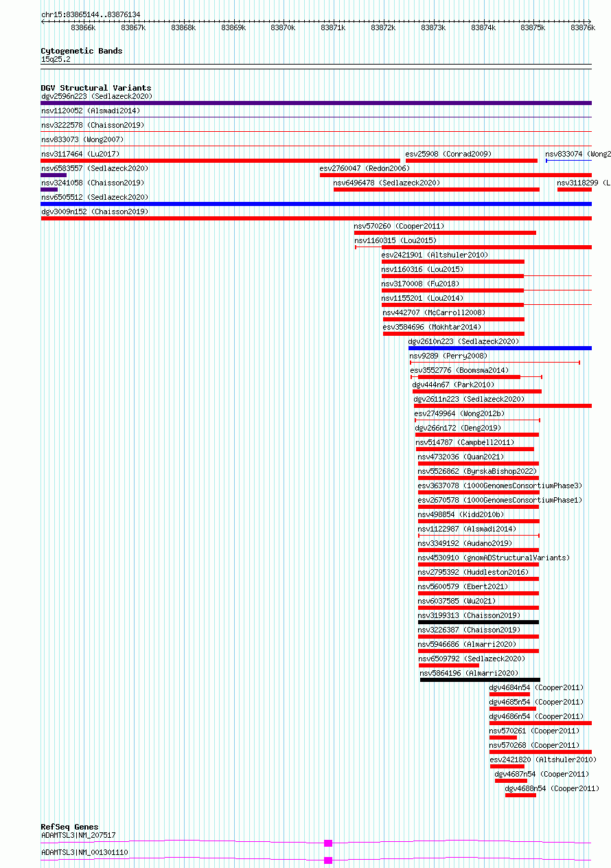Click the black bar under nsv3199313
This screenshot has height=868, width=611.
tap(479, 622)
